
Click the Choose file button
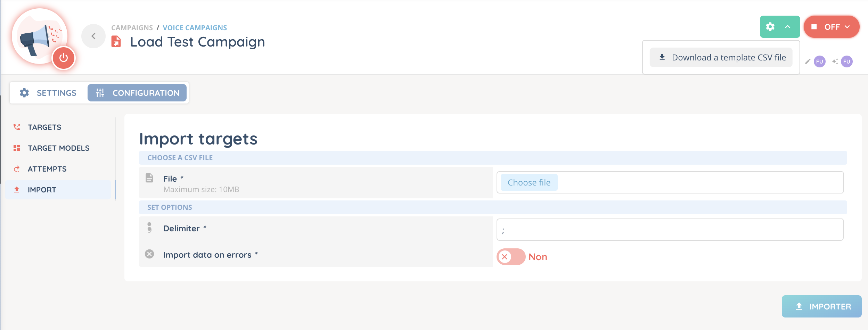click(x=529, y=182)
